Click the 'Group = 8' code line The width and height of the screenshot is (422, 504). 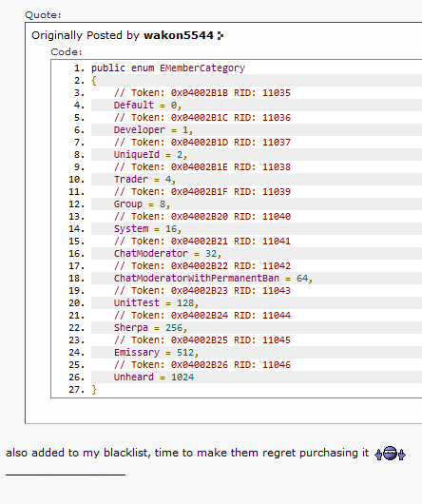pos(142,204)
